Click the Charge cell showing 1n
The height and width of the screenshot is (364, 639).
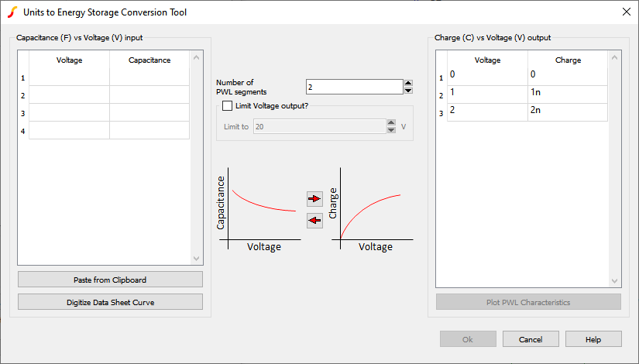pyautogui.click(x=567, y=93)
